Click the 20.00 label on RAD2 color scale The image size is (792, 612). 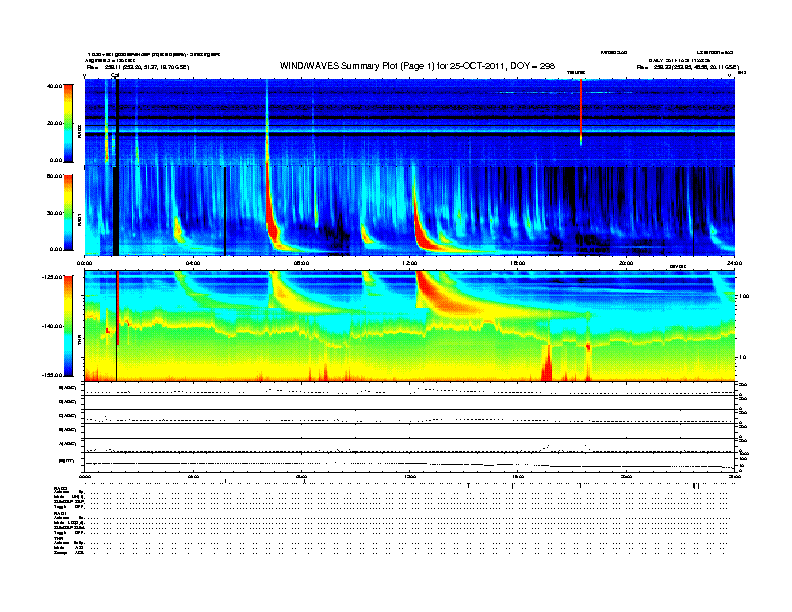54,123
